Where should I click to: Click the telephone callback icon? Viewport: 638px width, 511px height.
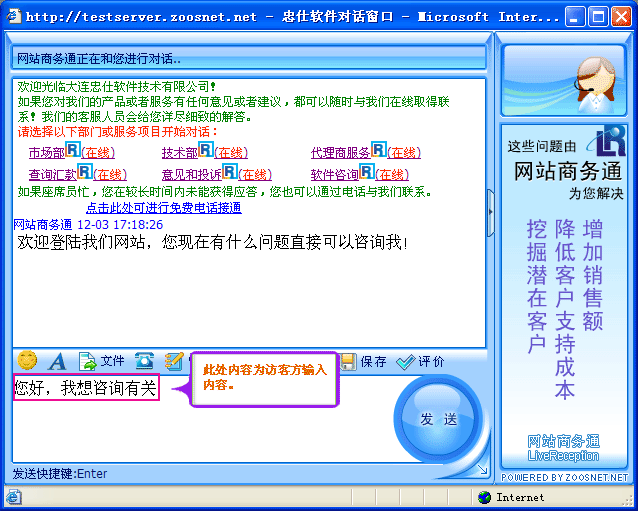[x=144, y=360]
